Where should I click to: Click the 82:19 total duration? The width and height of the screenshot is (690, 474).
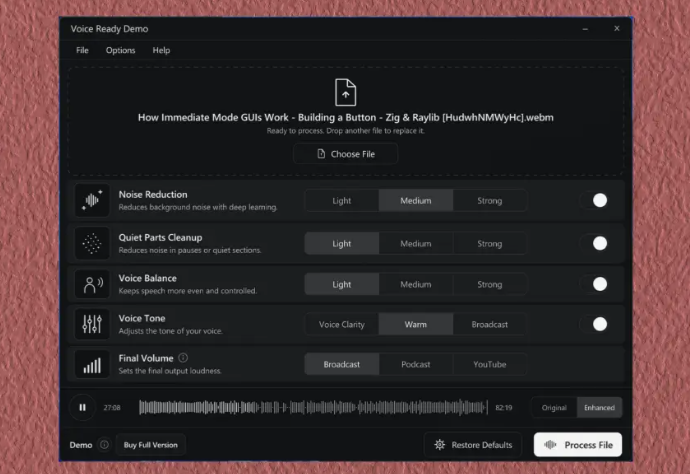504,408
